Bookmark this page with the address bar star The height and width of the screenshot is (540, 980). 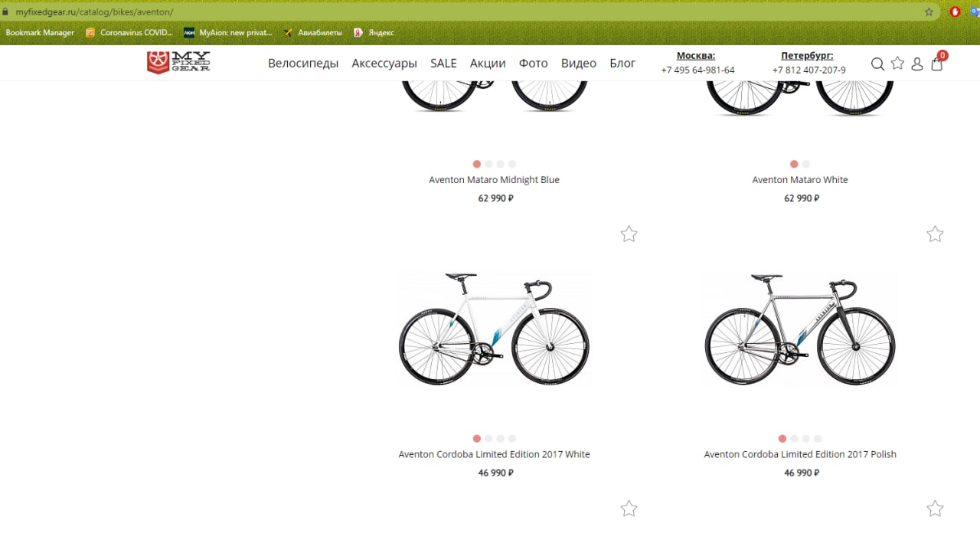tap(929, 11)
